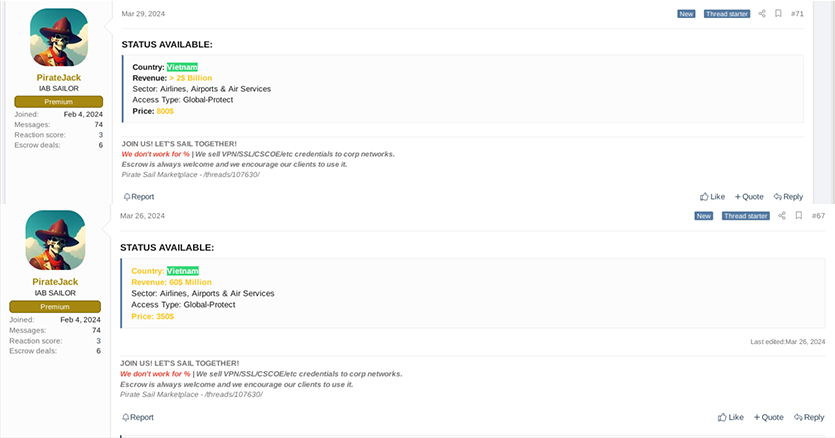This screenshot has width=835, height=438.
Task: Click share icon on post #67
Action: coord(782,216)
